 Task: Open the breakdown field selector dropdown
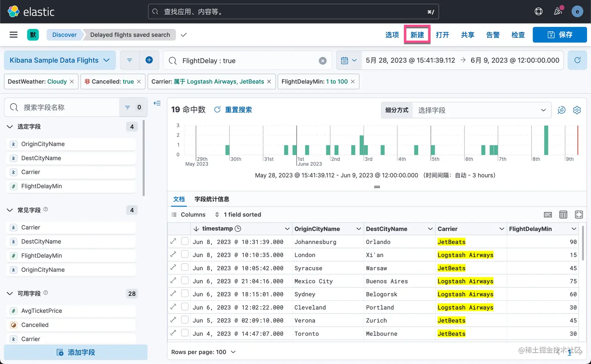click(x=482, y=110)
